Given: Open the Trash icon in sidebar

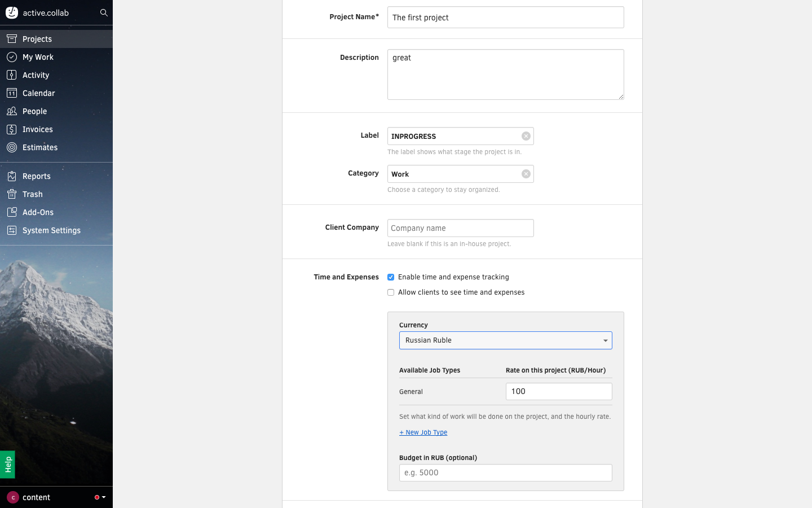Looking at the screenshot, I should [x=12, y=194].
